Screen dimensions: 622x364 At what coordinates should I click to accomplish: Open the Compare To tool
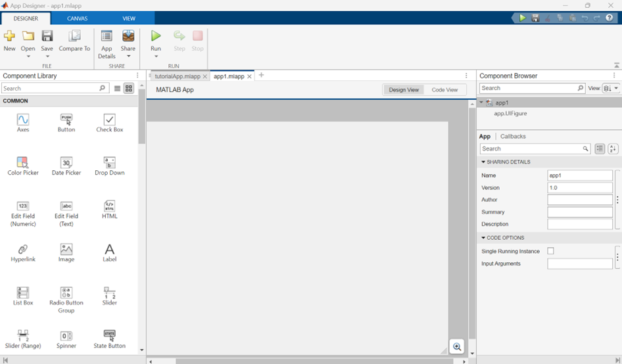tap(74, 41)
